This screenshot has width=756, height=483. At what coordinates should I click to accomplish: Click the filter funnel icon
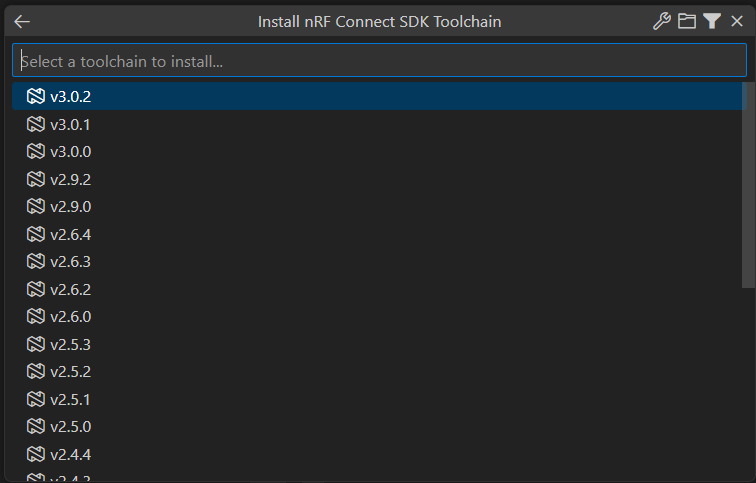pos(712,21)
